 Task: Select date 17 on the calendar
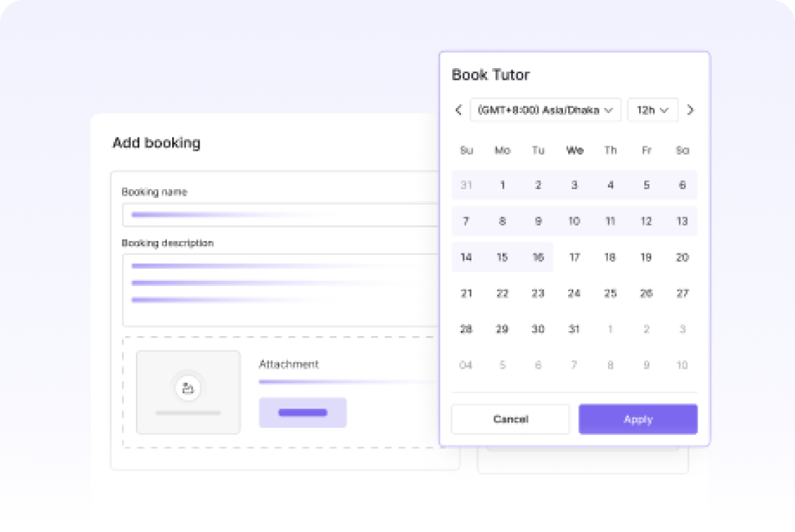(x=574, y=257)
